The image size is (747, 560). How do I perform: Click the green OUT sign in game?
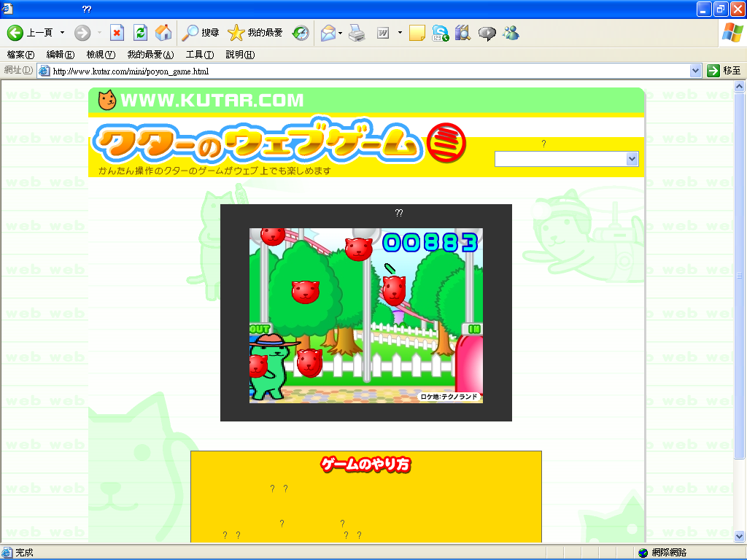[x=260, y=329]
